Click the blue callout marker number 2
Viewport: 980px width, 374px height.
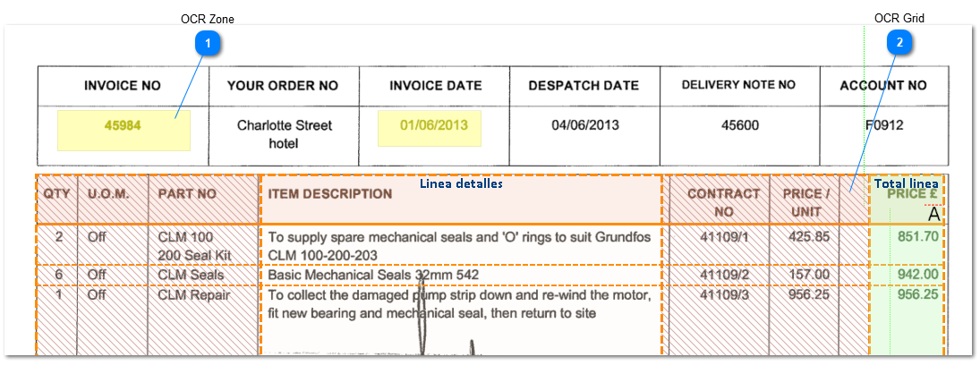click(x=899, y=41)
